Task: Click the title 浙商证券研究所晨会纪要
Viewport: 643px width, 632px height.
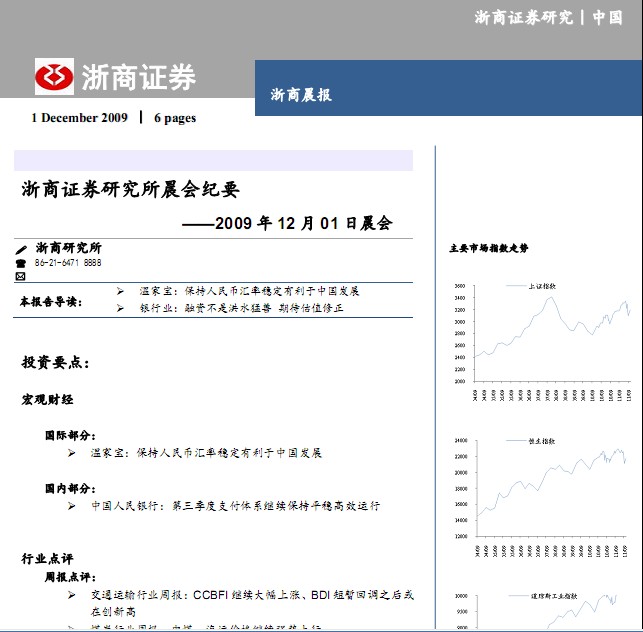Action: 131,189
